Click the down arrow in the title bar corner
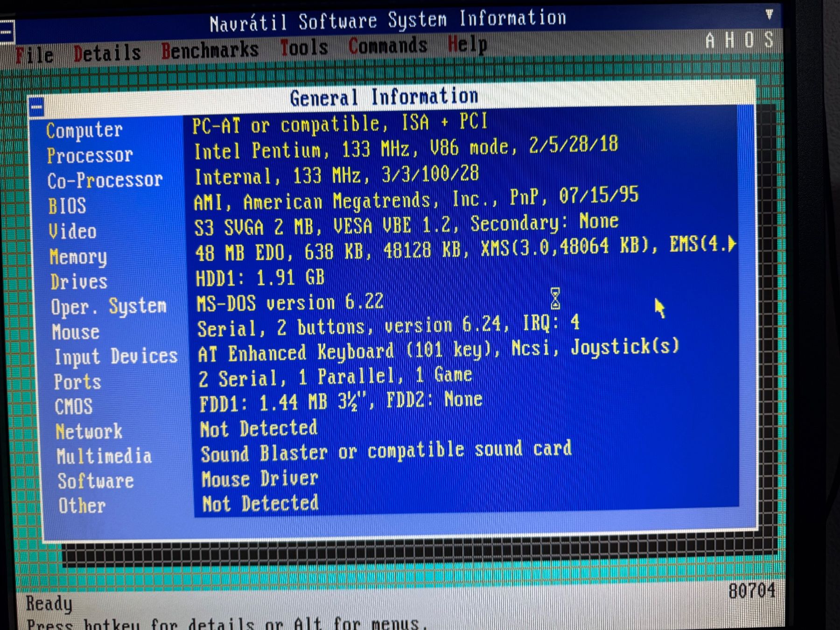This screenshot has height=630, width=840. point(769,14)
